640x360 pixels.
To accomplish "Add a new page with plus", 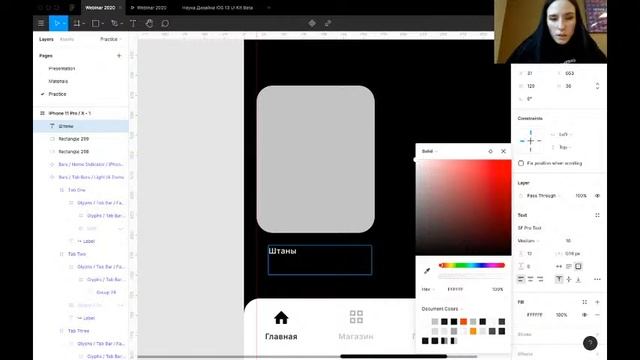I will click(x=119, y=56).
